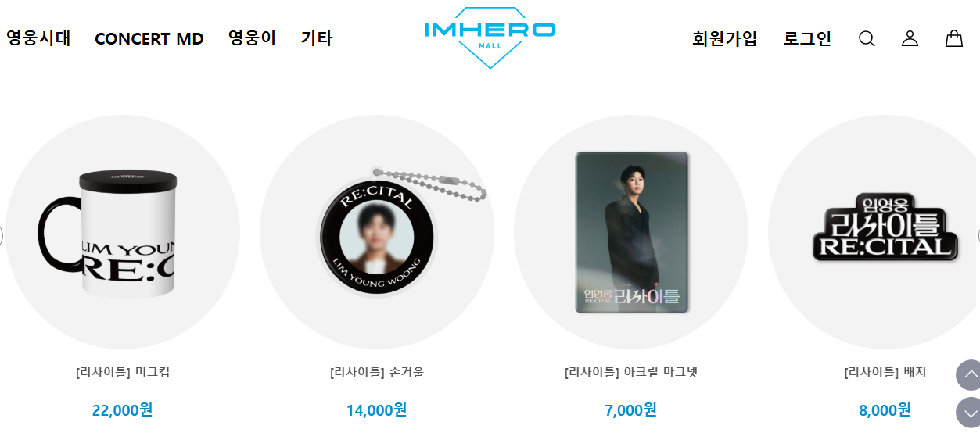This screenshot has height=447, width=980.
Task: Open the RE:CITAL mug product image
Action: tap(123, 232)
